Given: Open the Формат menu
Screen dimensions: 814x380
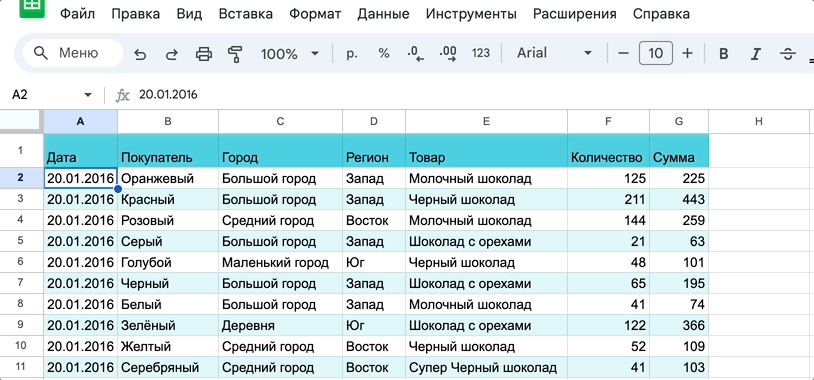Looking at the screenshot, I should point(315,14).
